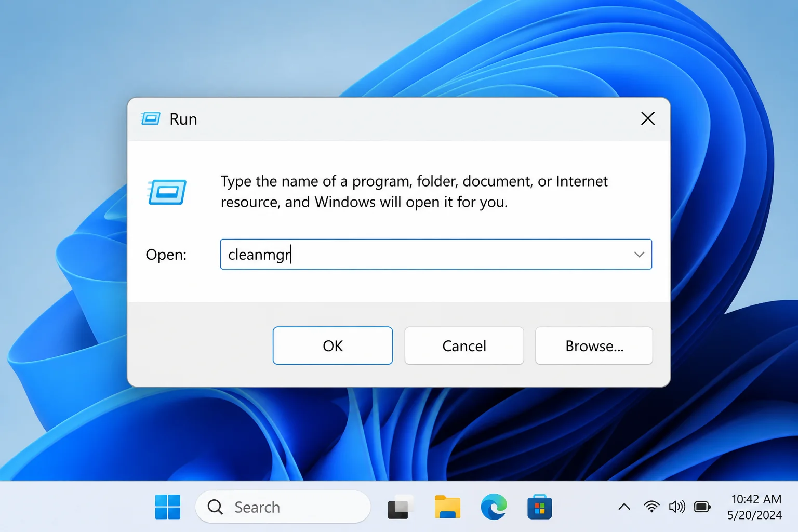Open Microsoft Edge from the taskbar
The width and height of the screenshot is (798, 532).
point(494,507)
